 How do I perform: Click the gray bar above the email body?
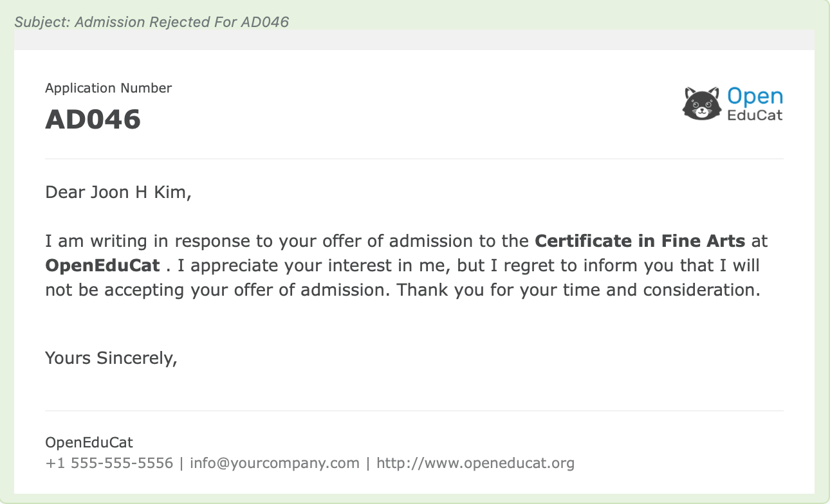tap(414, 40)
